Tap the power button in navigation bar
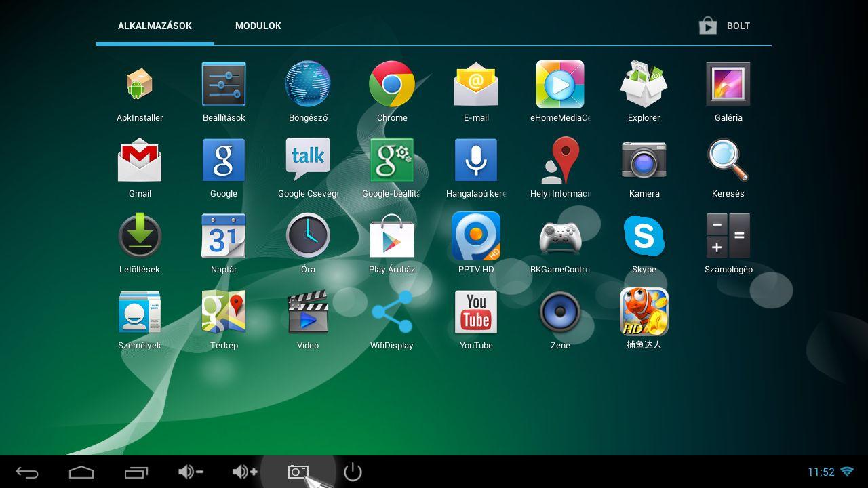 [353, 472]
